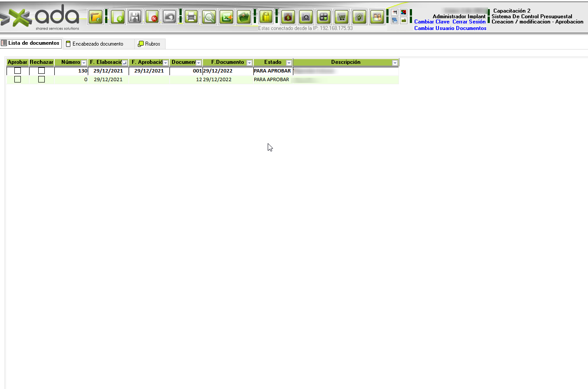Viewport: 588px width, 389px height.
Task: Click the padlock icon in toolbar
Action: pyautogui.click(x=266, y=17)
